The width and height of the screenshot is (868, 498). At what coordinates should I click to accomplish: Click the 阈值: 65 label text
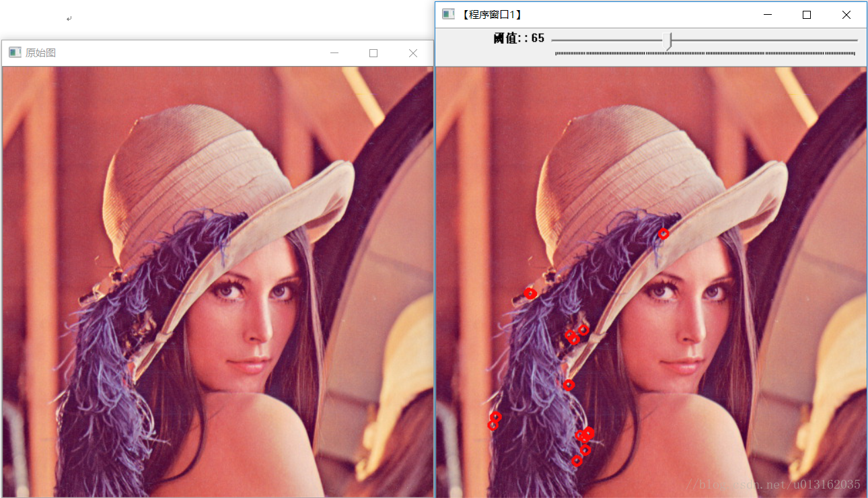click(x=519, y=38)
